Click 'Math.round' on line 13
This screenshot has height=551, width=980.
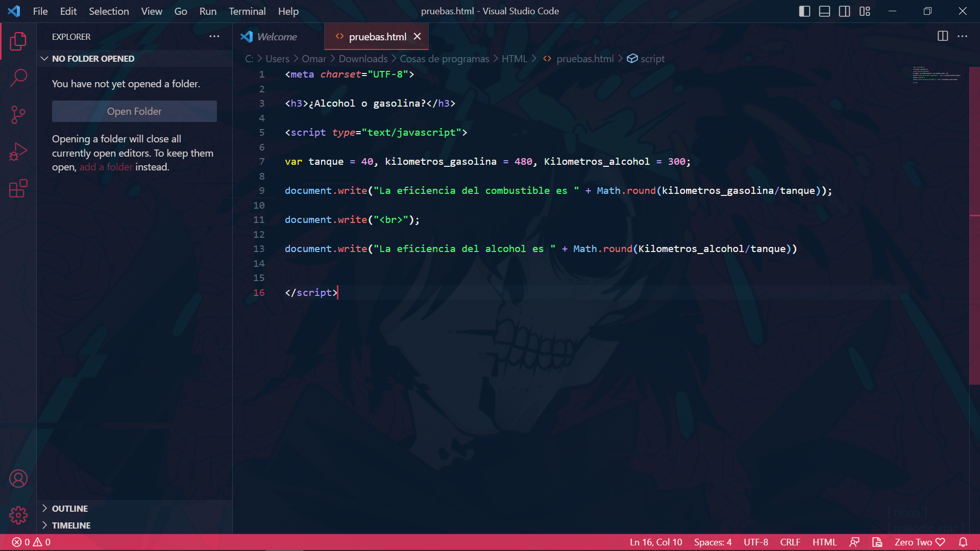(603, 249)
